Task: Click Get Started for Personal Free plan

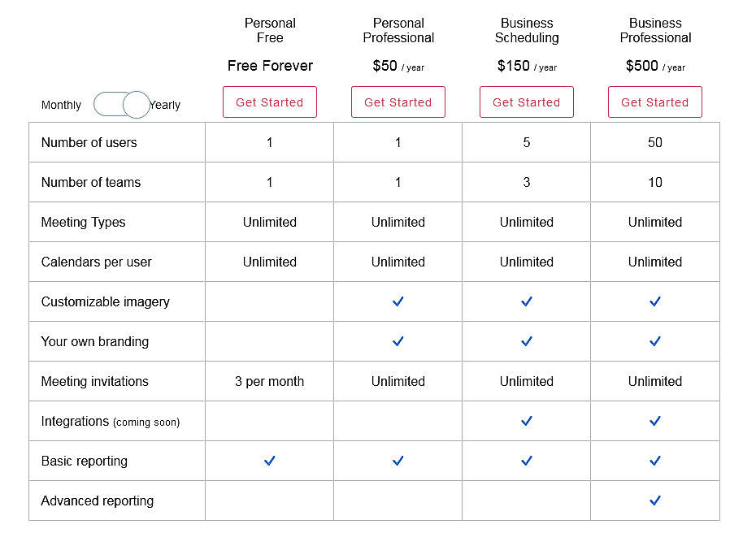Action: (269, 102)
